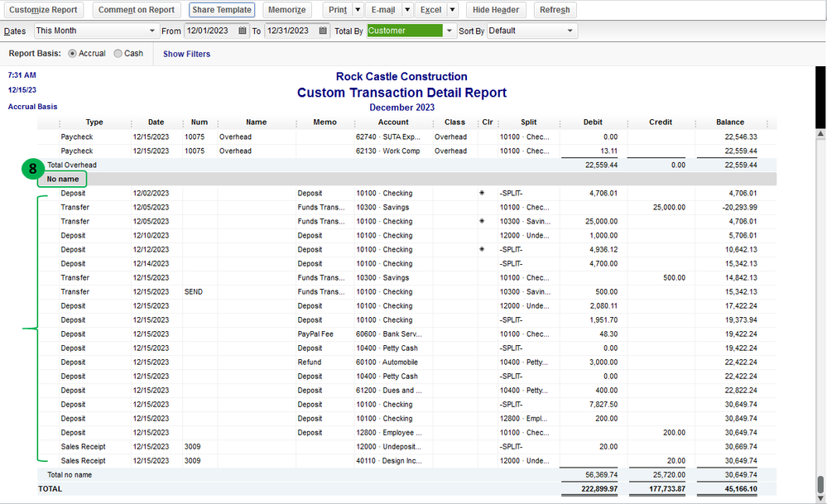This screenshot has width=827, height=504.
Task: Open the Sort By dropdown
Action: (570, 31)
